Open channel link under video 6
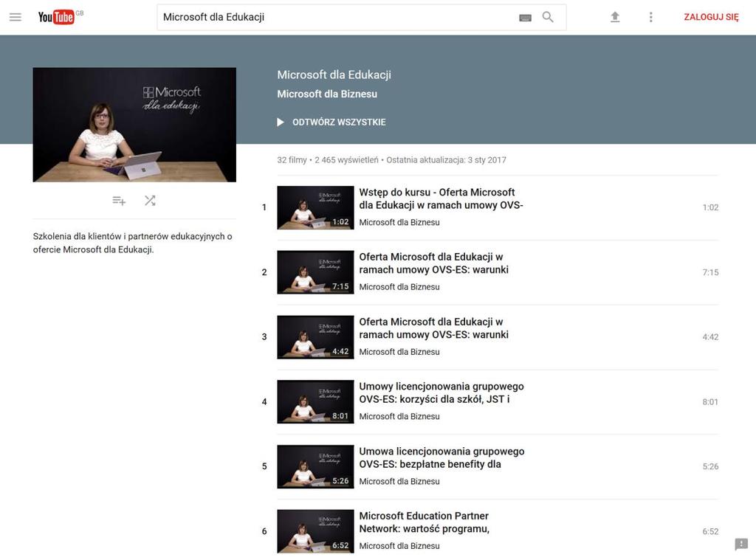756x560 pixels. tap(399, 546)
